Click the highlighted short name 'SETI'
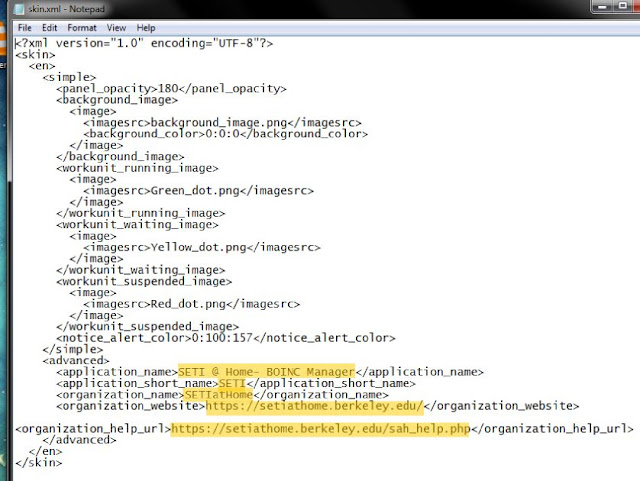 click(x=232, y=383)
